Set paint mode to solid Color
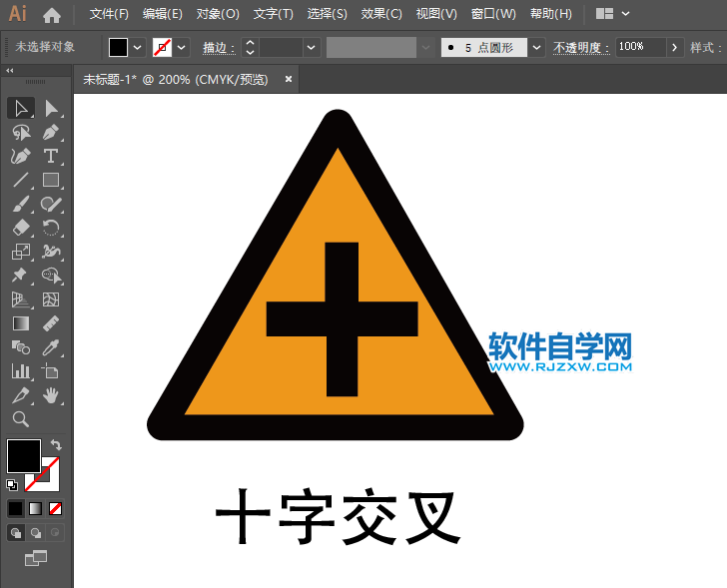 click(15, 509)
